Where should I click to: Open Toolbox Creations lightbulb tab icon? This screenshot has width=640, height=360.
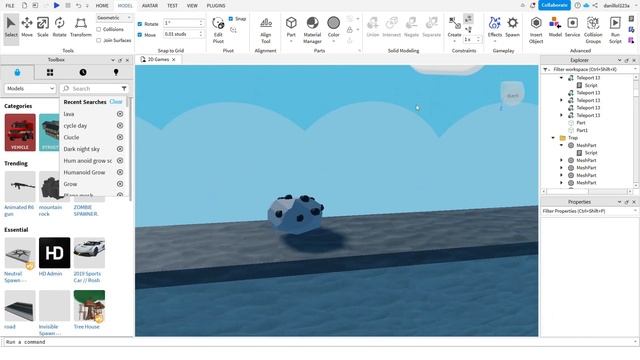pos(116,72)
